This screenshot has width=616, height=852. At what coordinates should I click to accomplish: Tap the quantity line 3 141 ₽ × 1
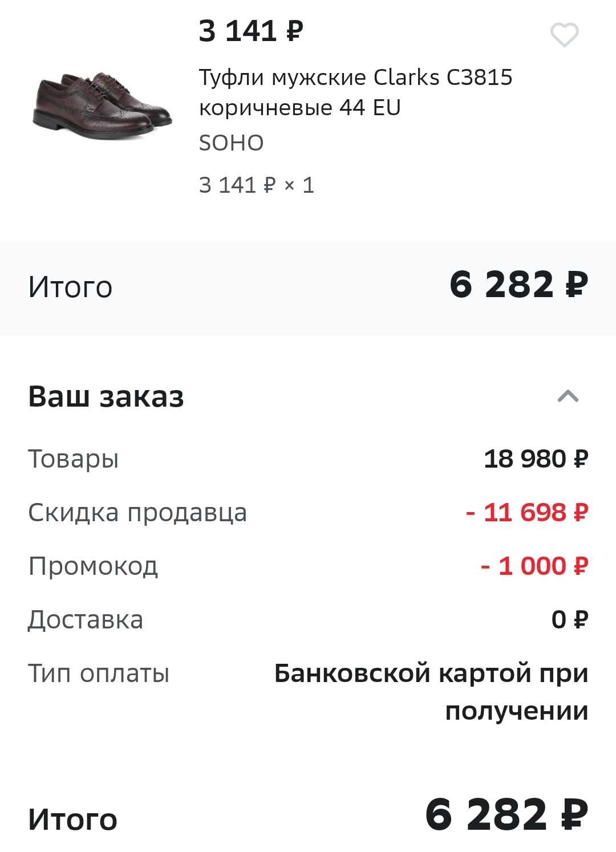coord(257,185)
